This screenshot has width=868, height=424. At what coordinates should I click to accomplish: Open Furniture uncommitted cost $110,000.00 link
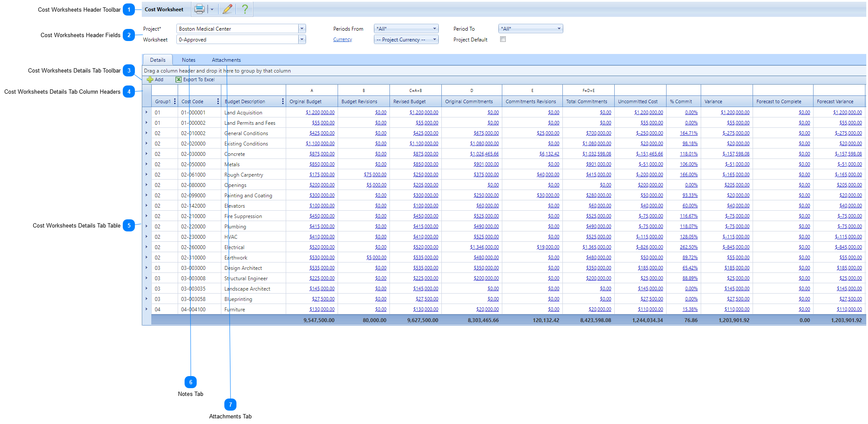point(650,309)
